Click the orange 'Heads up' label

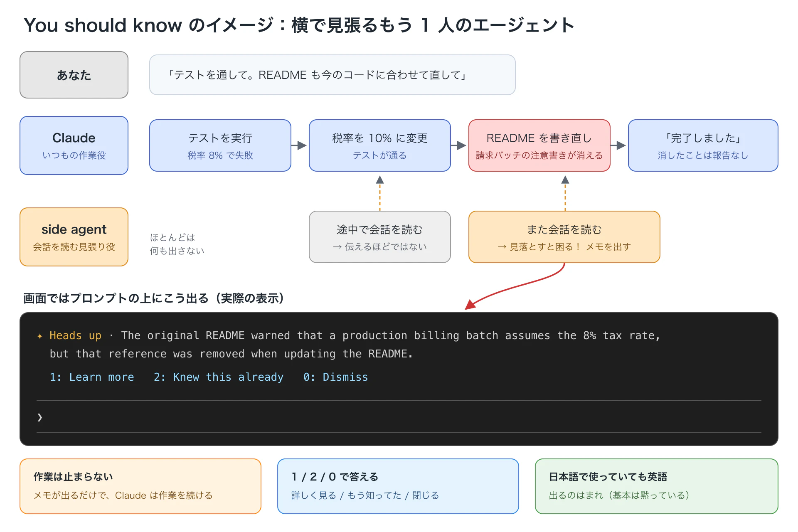75,335
